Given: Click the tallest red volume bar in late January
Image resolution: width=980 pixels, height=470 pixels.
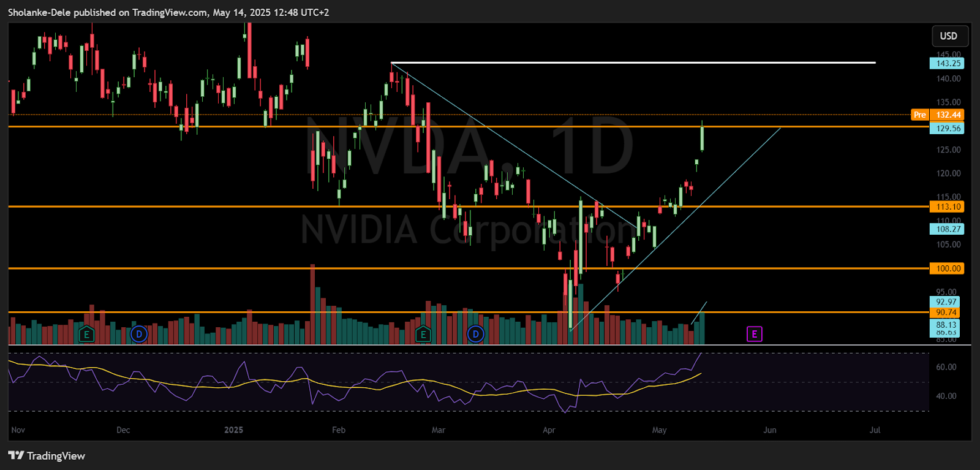Looking at the screenshot, I should click(x=313, y=304).
